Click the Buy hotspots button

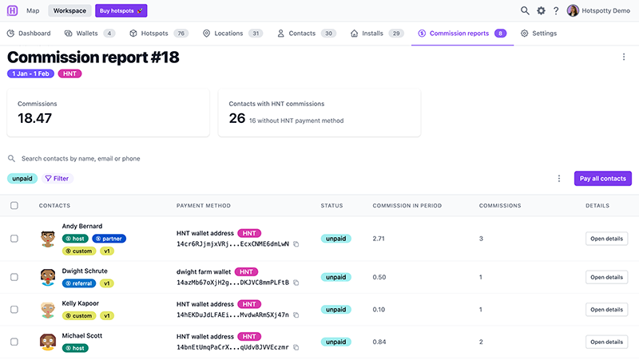tap(121, 10)
